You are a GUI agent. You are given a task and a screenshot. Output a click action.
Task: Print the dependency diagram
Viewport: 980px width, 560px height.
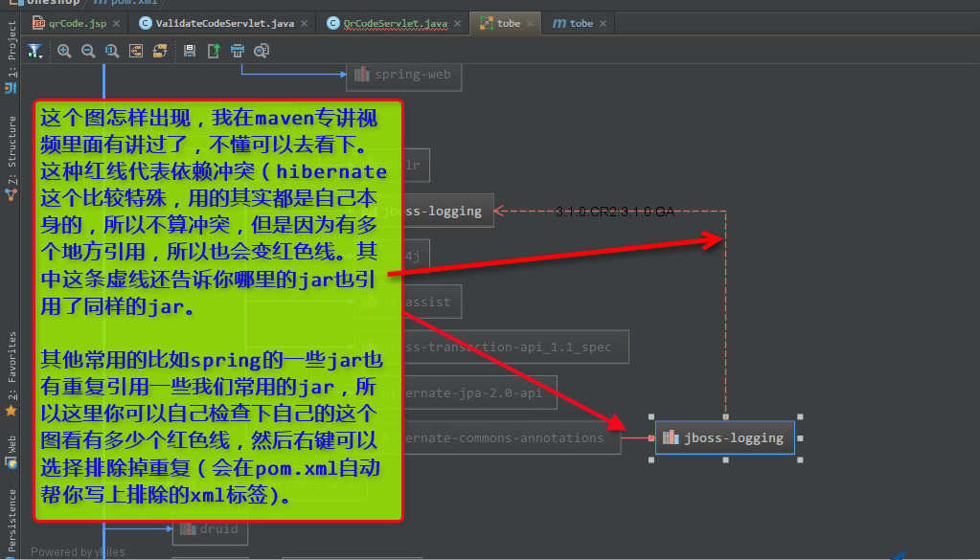(x=237, y=51)
